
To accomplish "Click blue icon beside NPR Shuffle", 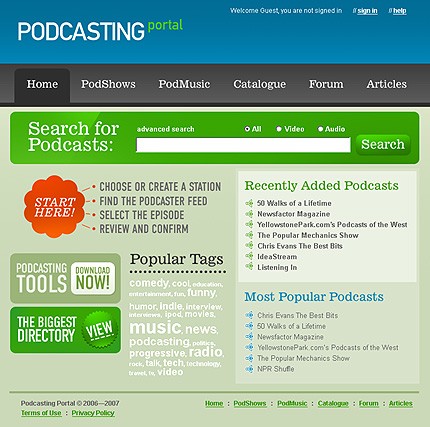I will tap(249, 369).
